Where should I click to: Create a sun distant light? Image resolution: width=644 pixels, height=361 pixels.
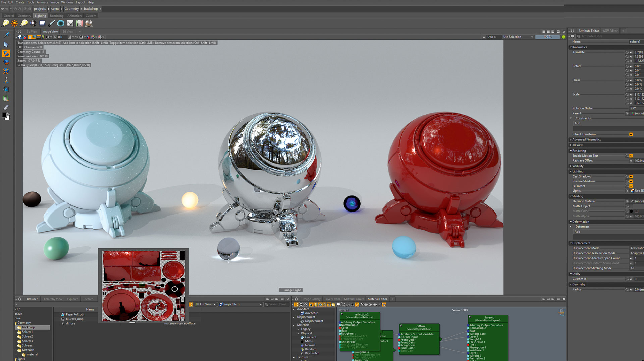pos(14,23)
